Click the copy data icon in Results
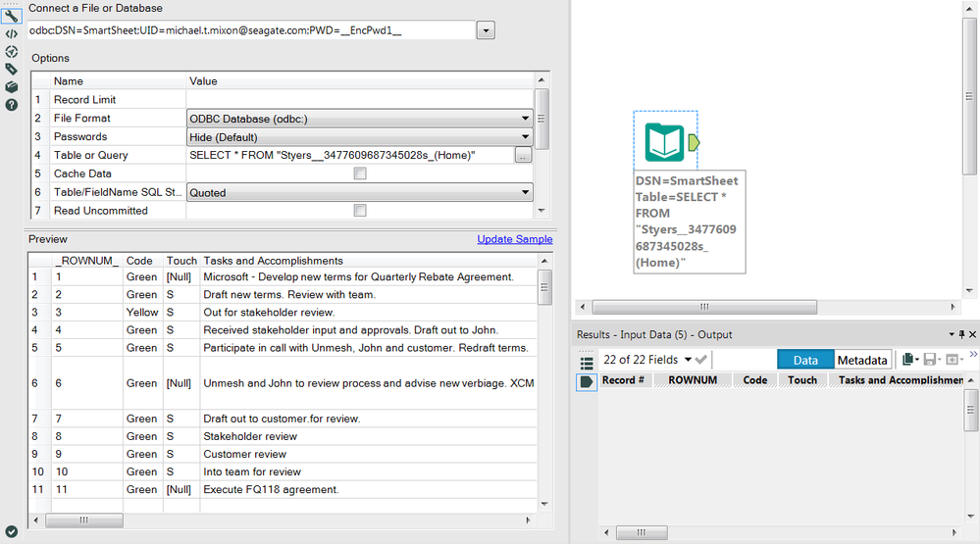Image resolution: width=980 pixels, height=544 pixels. (908, 359)
